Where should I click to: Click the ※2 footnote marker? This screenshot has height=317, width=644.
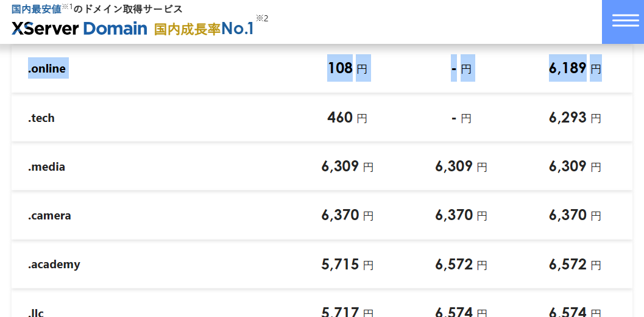(262, 18)
